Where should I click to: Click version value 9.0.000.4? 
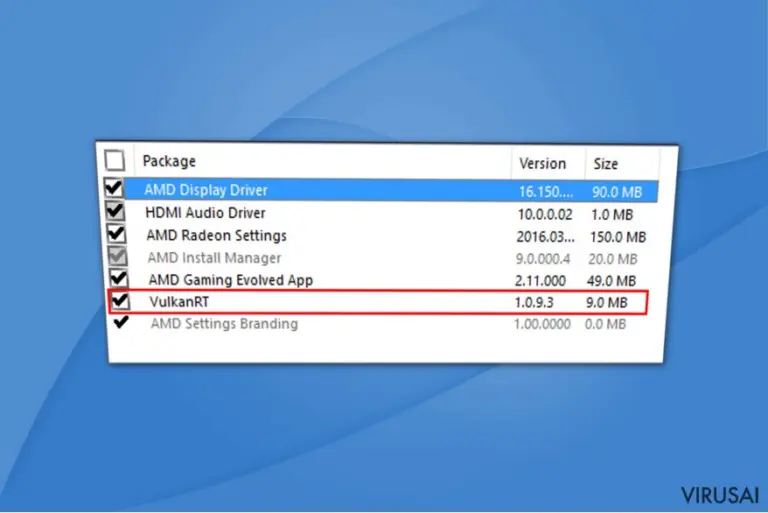543,259
